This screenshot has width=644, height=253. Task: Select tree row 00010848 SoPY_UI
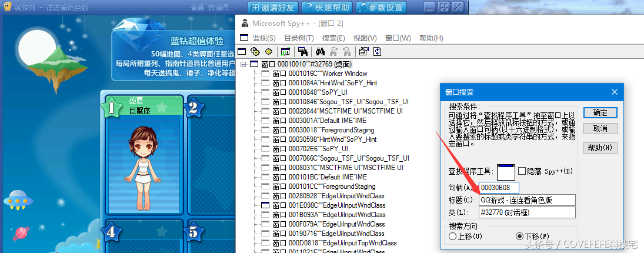coord(310,92)
